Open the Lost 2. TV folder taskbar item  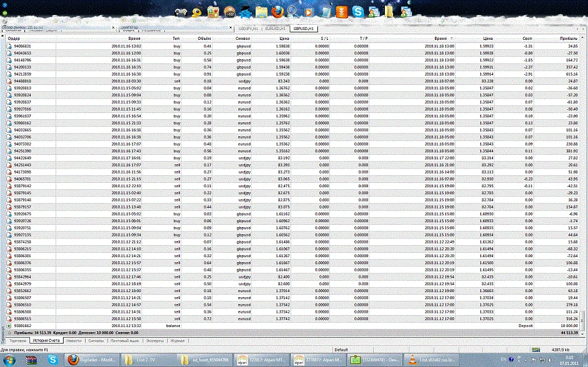149,360
